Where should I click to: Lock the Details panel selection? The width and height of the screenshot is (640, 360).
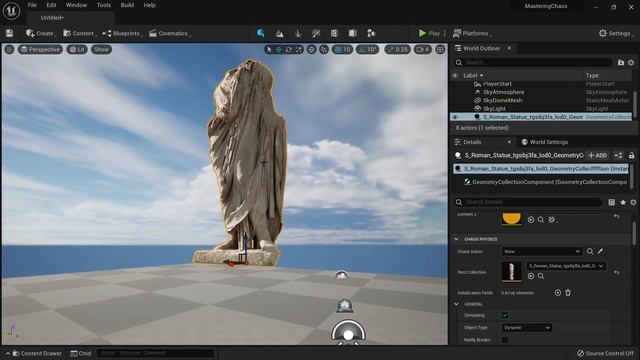pyautogui.click(x=631, y=155)
